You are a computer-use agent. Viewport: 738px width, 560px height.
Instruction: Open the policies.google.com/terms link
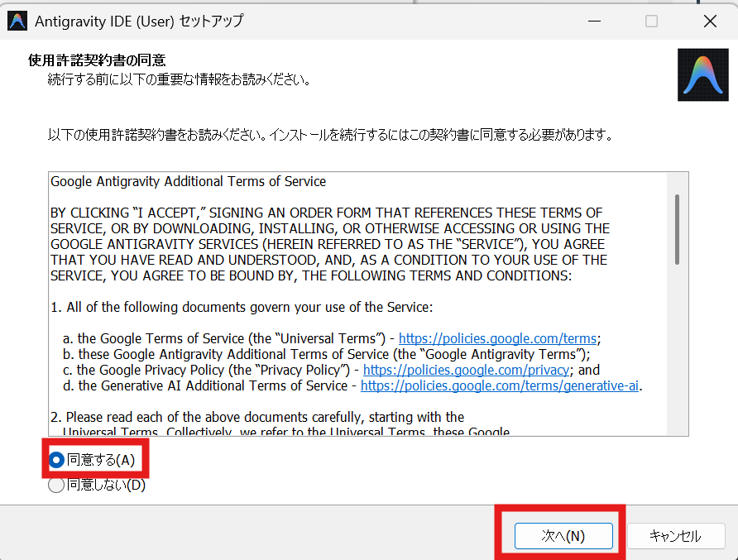497,338
